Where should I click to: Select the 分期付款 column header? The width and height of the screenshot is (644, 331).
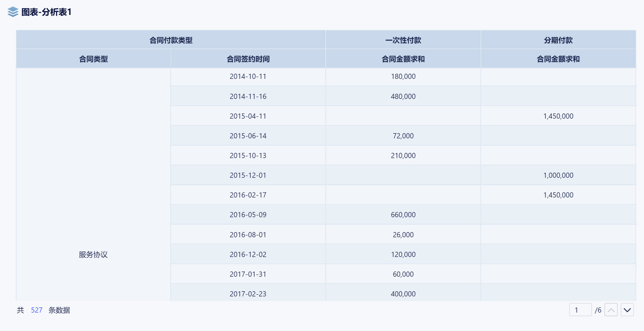tap(558, 40)
